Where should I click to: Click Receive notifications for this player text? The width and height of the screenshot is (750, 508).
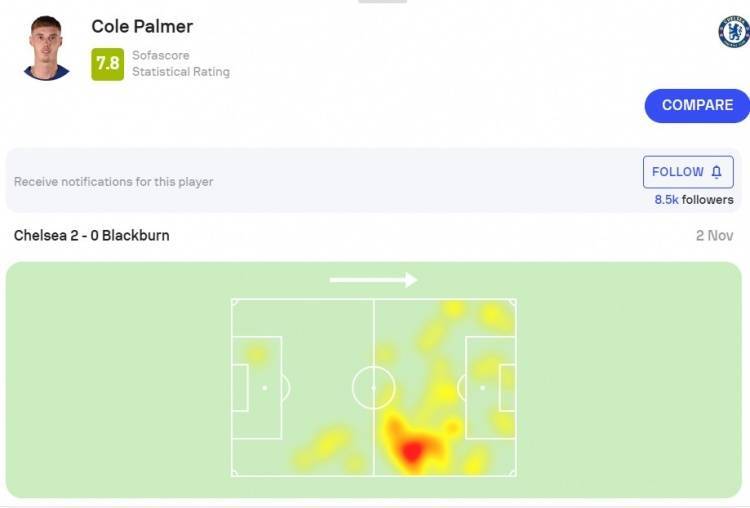113,182
